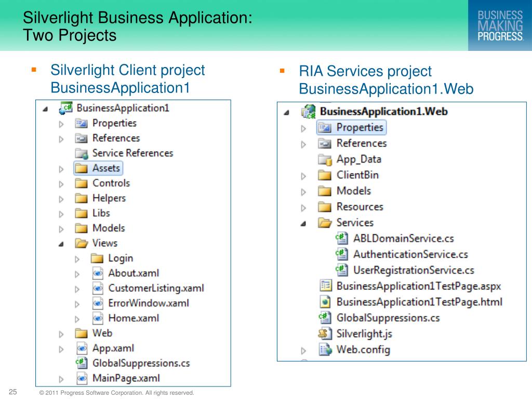Expand the Resources folder arrow
Image resolution: width=532 pixels, height=399 pixels.
303,208
